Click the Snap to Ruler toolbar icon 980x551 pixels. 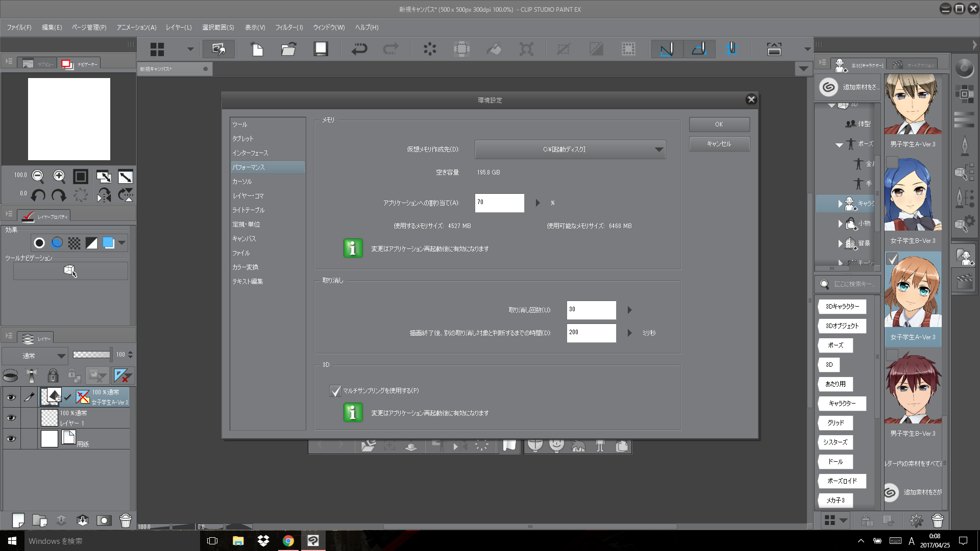tap(667, 49)
